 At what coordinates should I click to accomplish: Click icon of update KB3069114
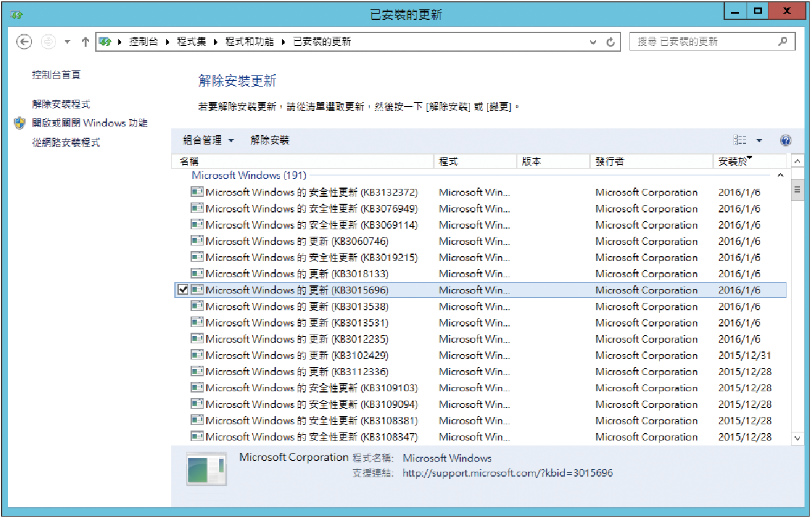(197, 225)
